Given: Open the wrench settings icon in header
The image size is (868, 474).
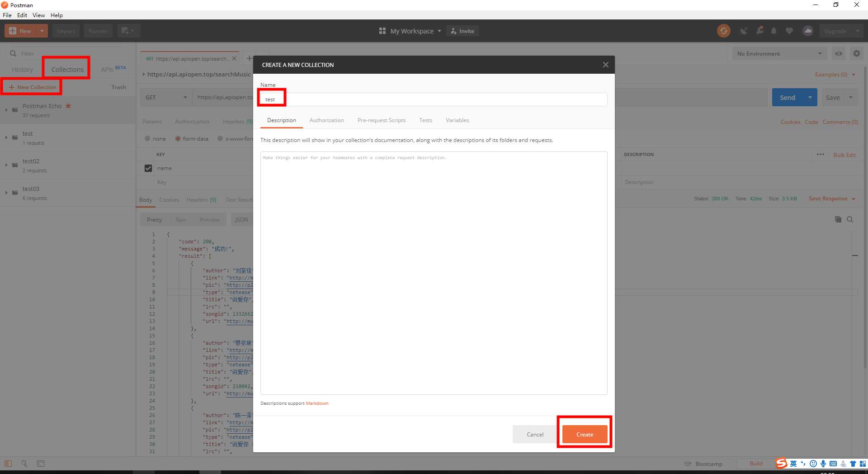Looking at the screenshot, I should click(x=759, y=31).
